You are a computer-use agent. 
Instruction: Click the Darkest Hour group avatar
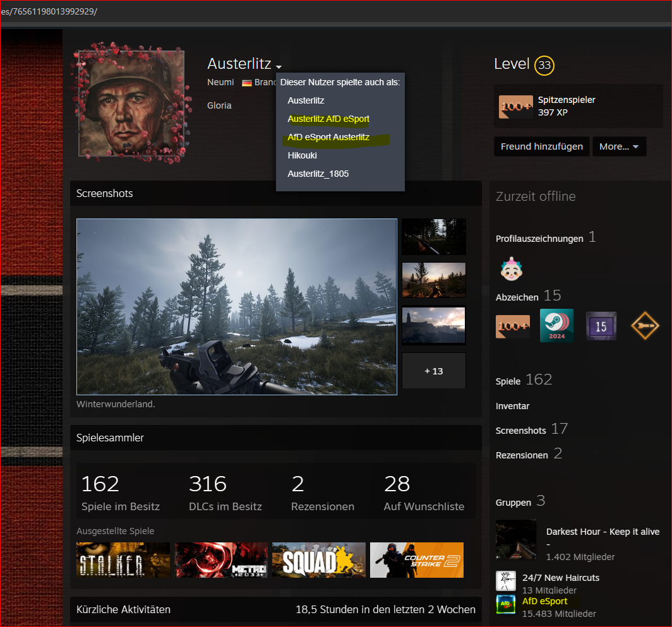point(516,539)
